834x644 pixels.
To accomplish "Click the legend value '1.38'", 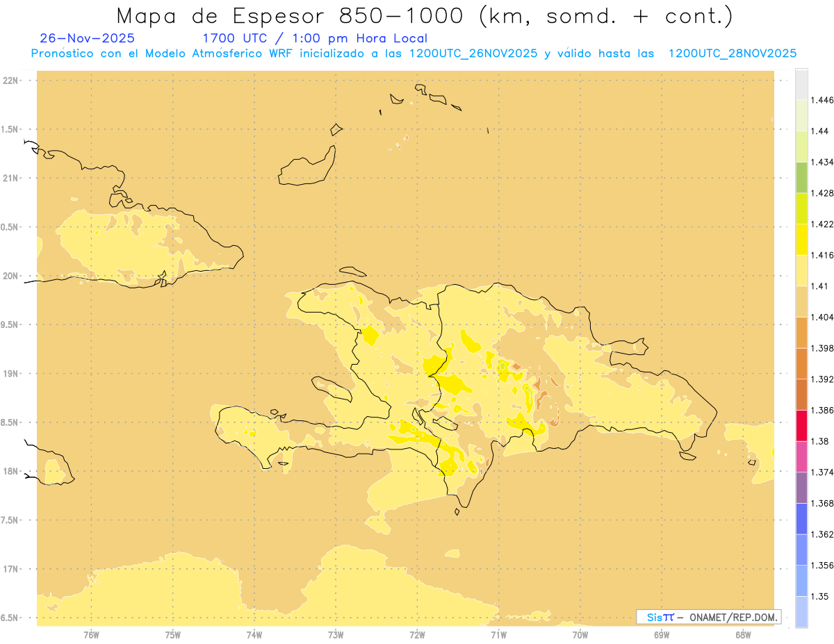I will [820, 441].
